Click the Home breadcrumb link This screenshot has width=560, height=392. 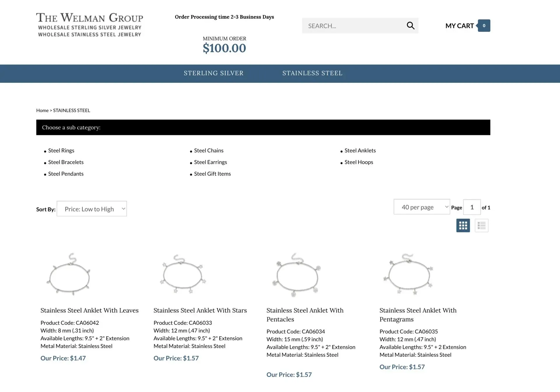(x=42, y=110)
